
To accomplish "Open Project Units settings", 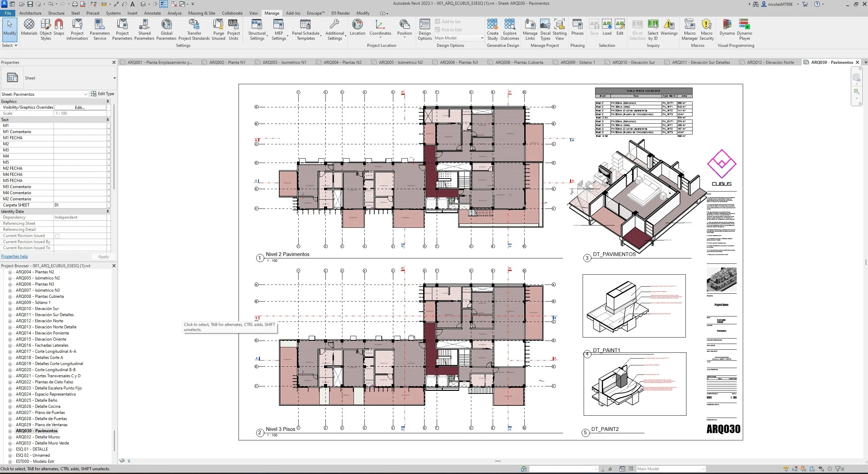I will [x=233, y=30].
